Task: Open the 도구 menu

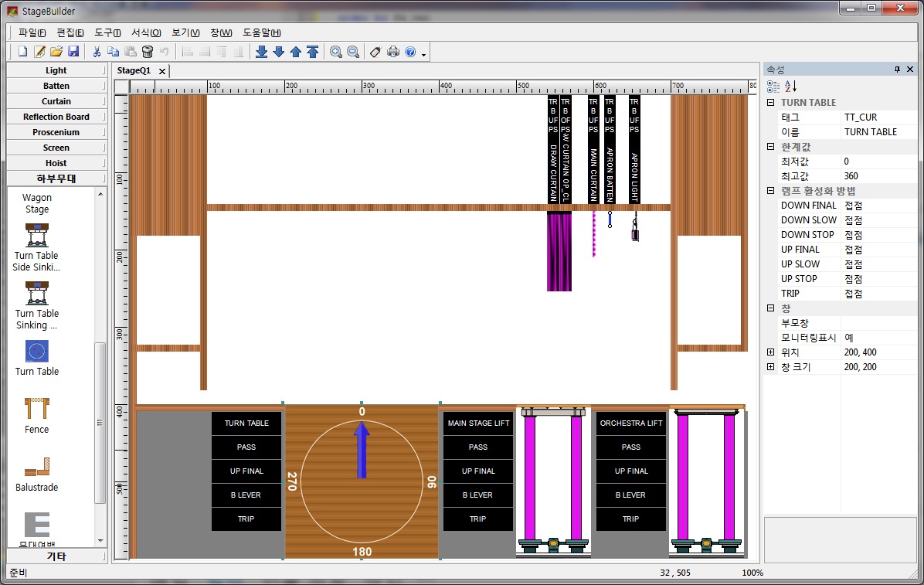Action: coord(108,32)
